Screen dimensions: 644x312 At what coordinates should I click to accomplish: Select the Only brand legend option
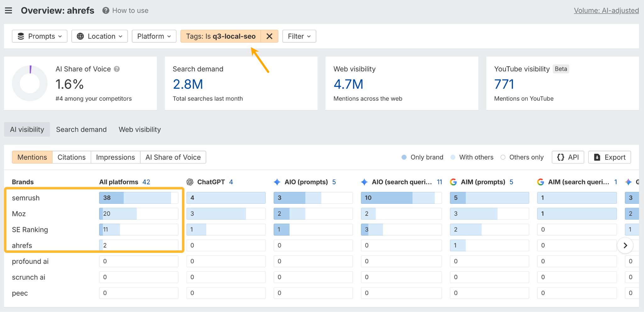(x=422, y=157)
